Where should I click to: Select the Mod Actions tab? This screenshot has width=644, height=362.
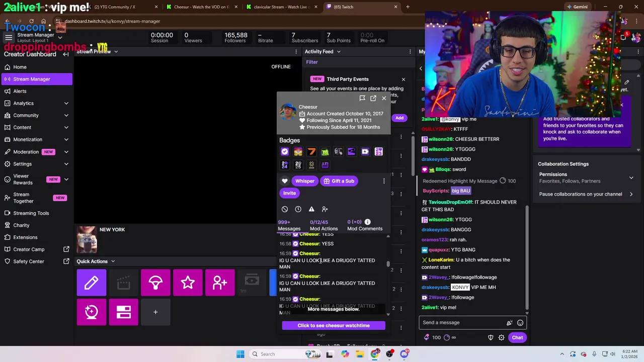click(x=324, y=225)
